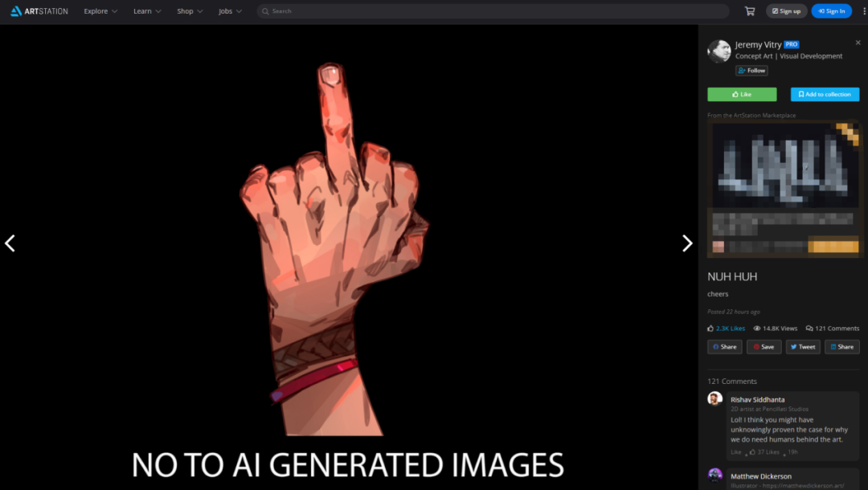Viewport: 868px width, 490px height.
Task: Select the 'Posted 22 hours ago' text
Action: coord(734,312)
